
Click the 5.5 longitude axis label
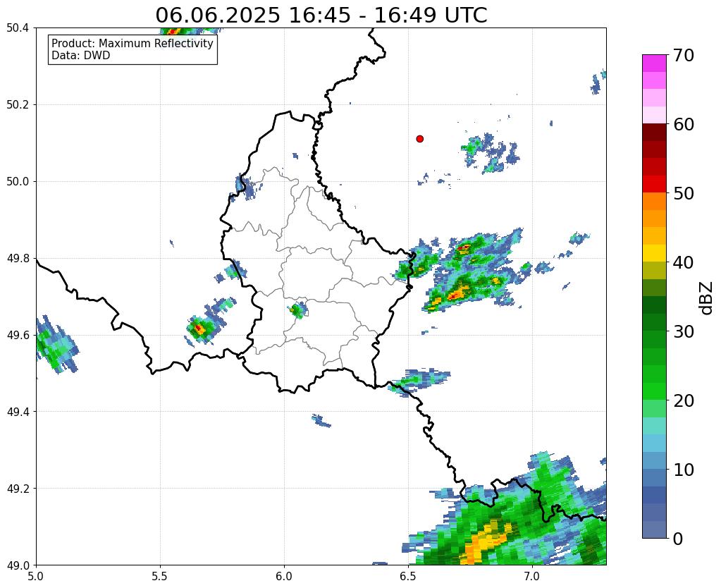160,577
